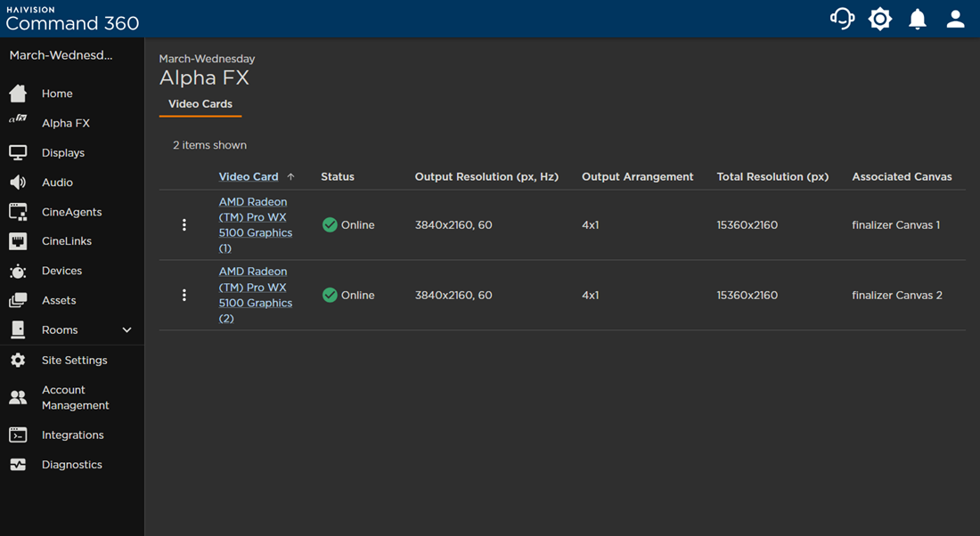Sort by the Video Card column header
The width and height of the screenshot is (980, 536).
[249, 177]
